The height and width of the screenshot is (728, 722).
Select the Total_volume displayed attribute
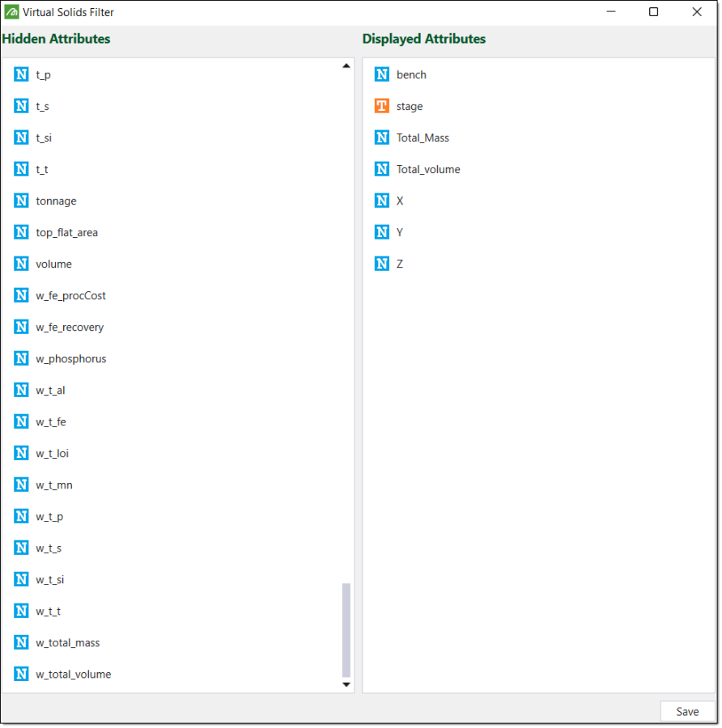[428, 170]
